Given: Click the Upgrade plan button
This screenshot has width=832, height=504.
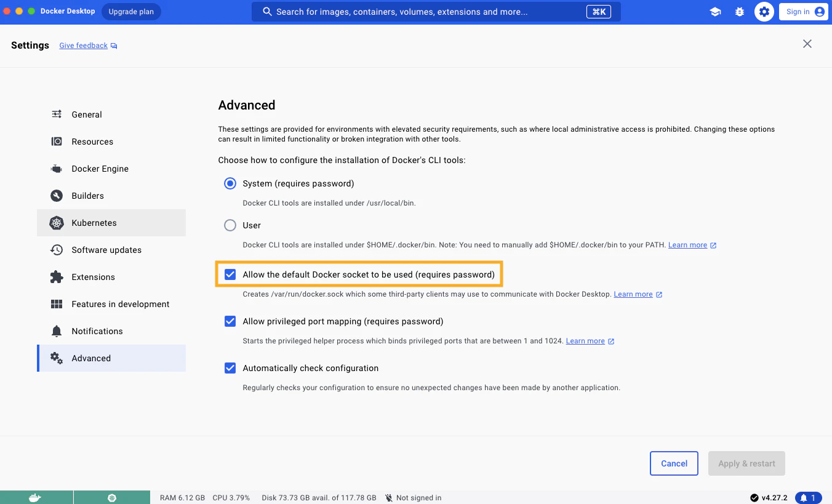Looking at the screenshot, I should 131,12.
